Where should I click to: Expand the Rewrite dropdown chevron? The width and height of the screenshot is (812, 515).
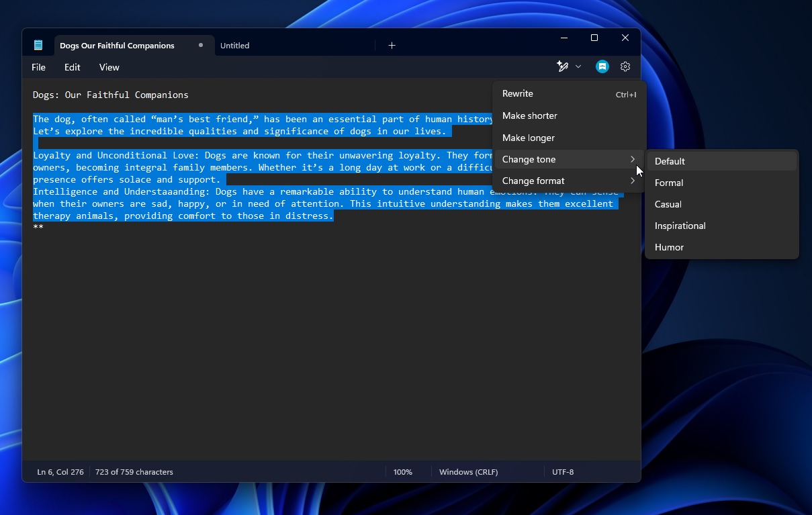(x=578, y=66)
